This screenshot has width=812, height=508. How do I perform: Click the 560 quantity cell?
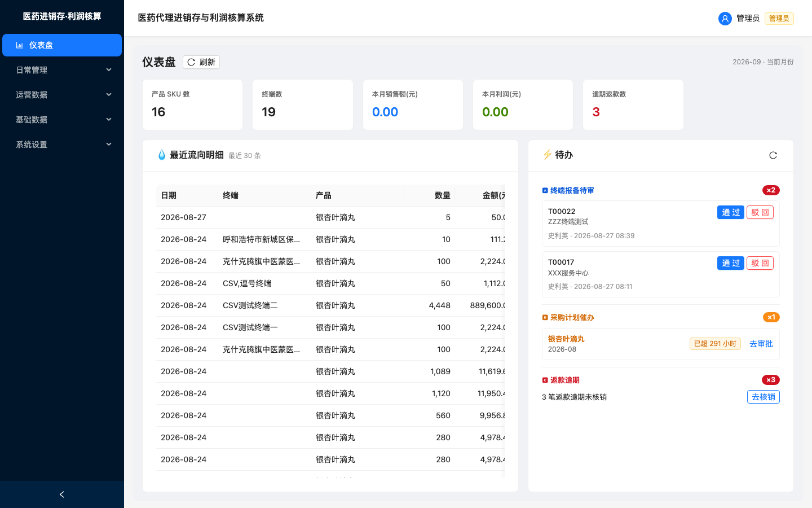[x=443, y=415]
